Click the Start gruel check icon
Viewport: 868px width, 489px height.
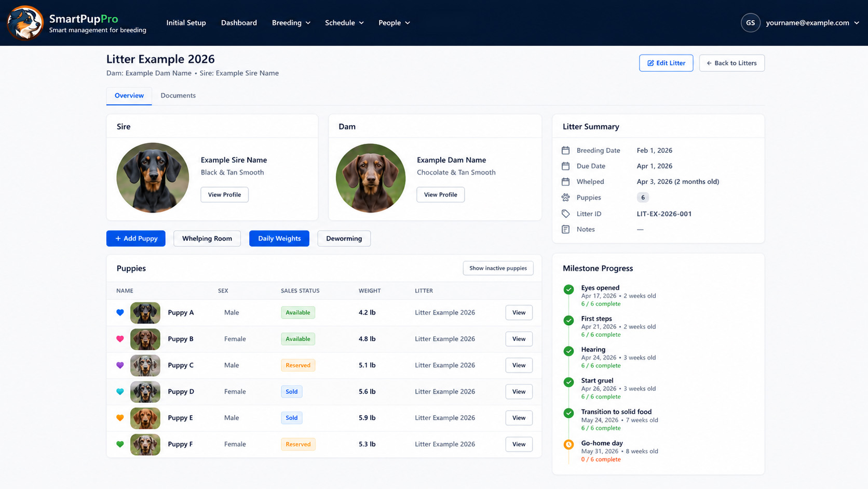(x=568, y=382)
